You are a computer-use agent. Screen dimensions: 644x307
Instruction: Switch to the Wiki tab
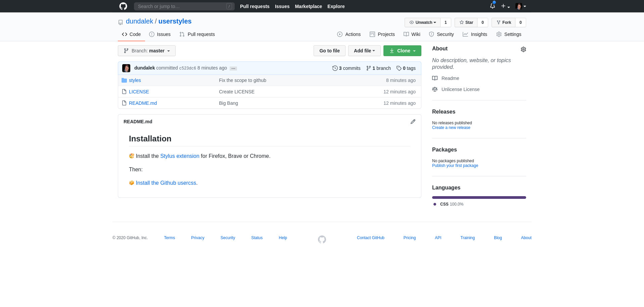coord(412,34)
